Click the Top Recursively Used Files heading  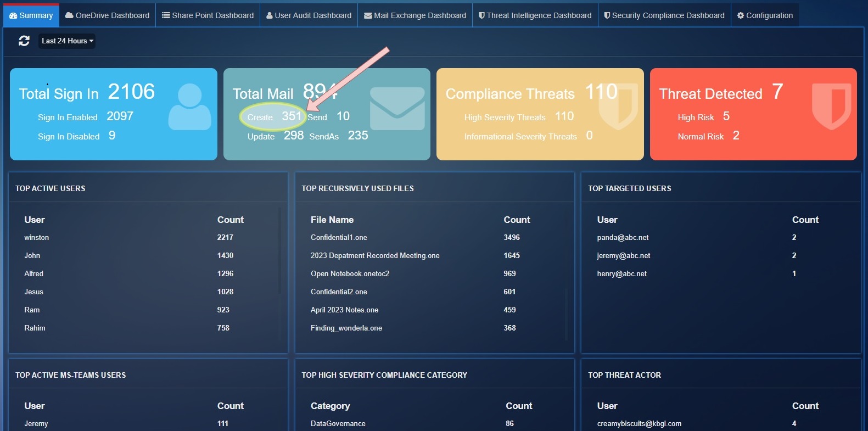coord(357,188)
